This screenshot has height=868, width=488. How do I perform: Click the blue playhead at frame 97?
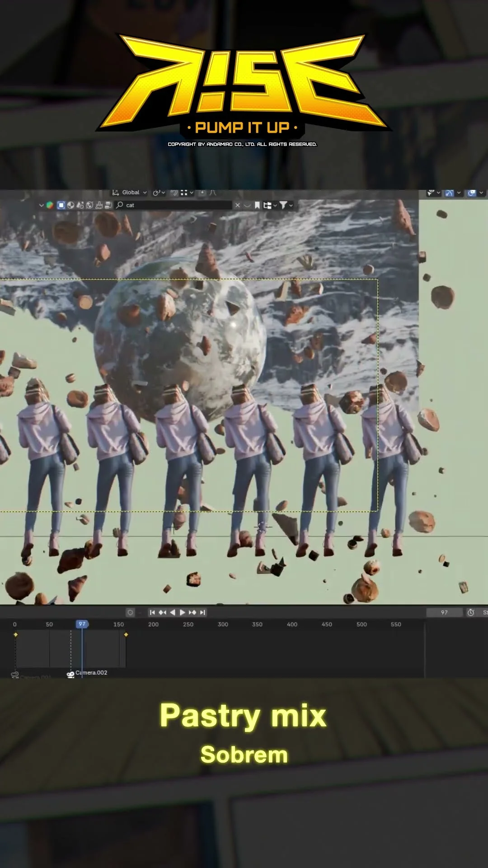coord(82,624)
